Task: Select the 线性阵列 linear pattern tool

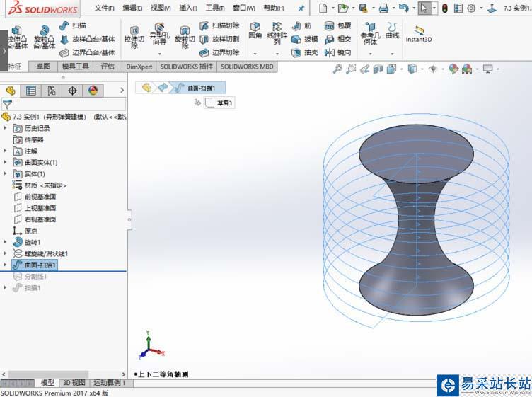Action: [277, 34]
